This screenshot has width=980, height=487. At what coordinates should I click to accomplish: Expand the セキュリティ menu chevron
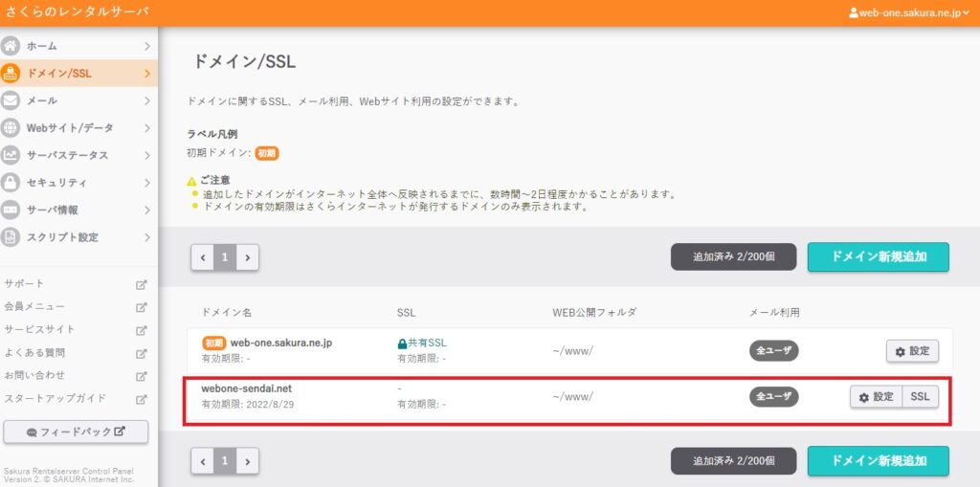point(146,183)
